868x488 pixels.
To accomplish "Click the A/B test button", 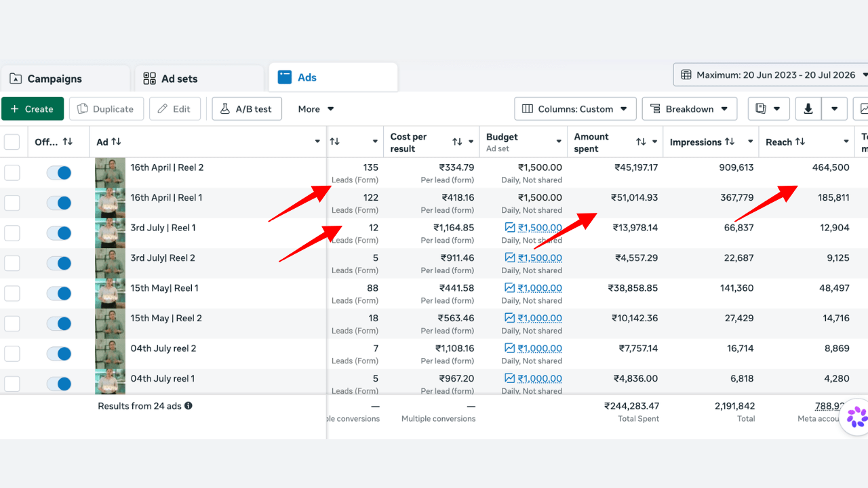I will click(x=247, y=108).
